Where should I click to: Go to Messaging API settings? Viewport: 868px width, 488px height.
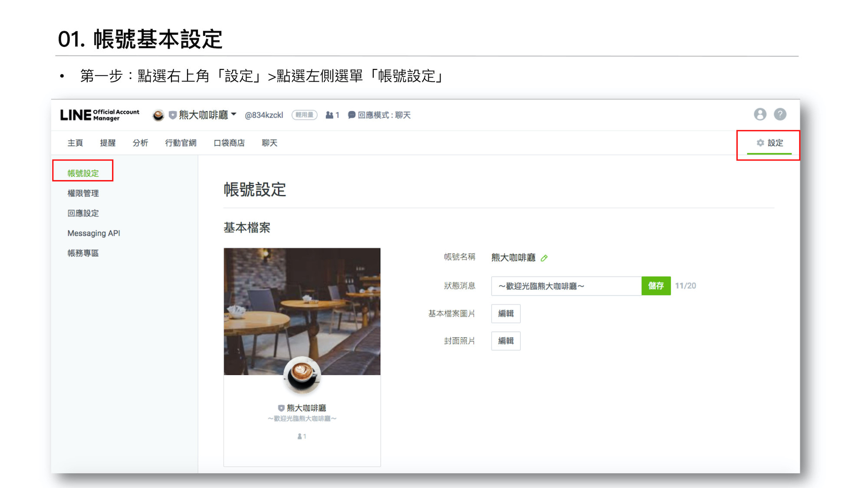(94, 233)
